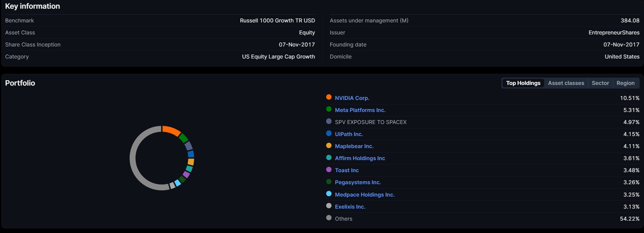This screenshot has height=233, width=644.
Task: Click the US Equity Large Cap Growth category
Action: click(278, 56)
